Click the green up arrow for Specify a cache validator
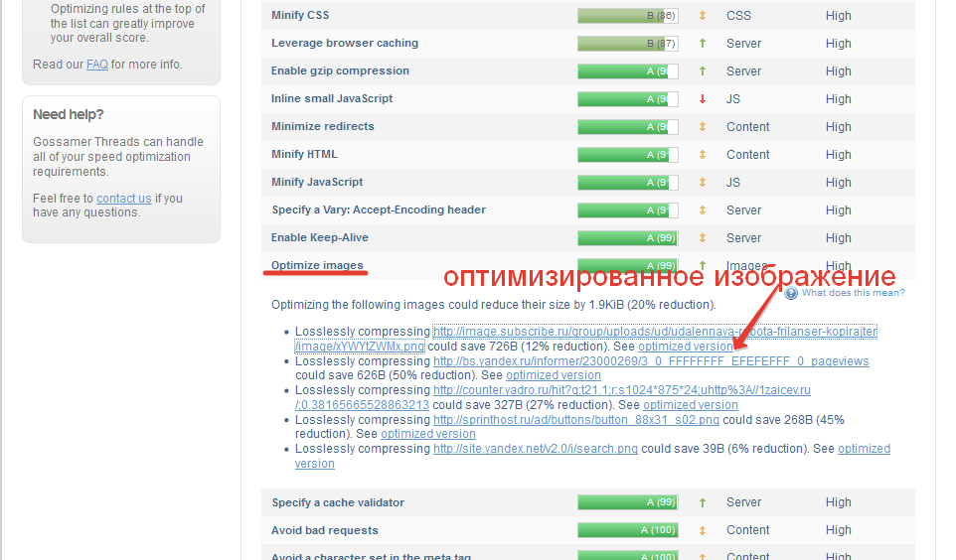The image size is (956, 560). pyautogui.click(x=702, y=502)
